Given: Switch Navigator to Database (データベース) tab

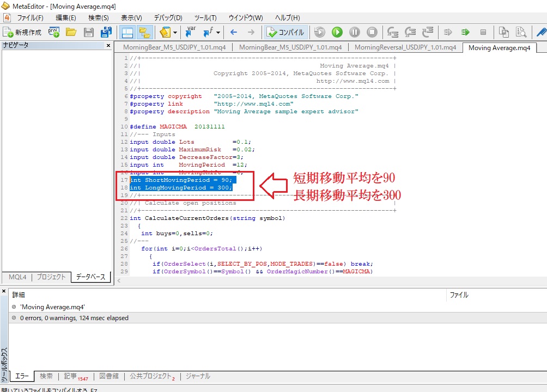Looking at the screenshot, I should pyautogui.click(x=90, y=277).
